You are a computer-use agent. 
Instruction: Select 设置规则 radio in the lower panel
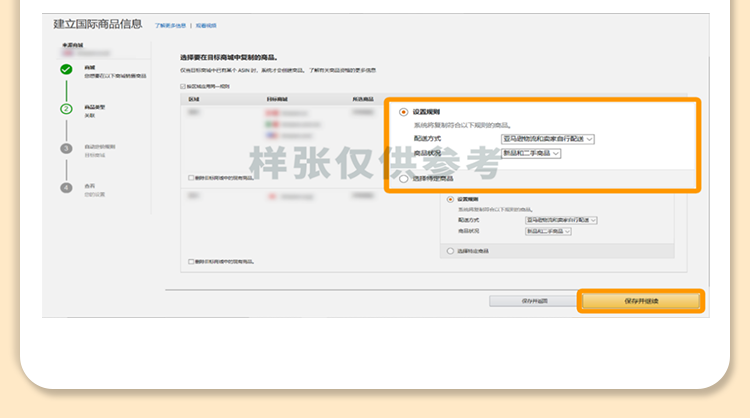coord(450,199)
